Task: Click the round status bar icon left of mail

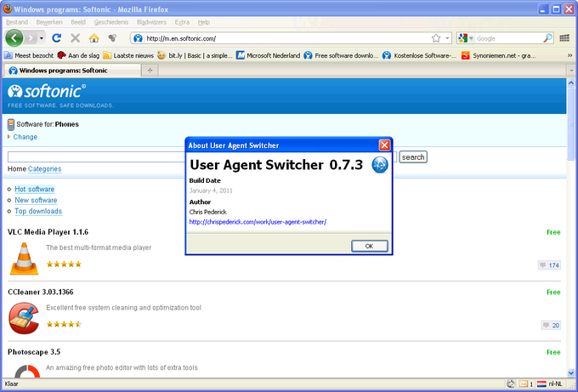Action: [511, 383]
